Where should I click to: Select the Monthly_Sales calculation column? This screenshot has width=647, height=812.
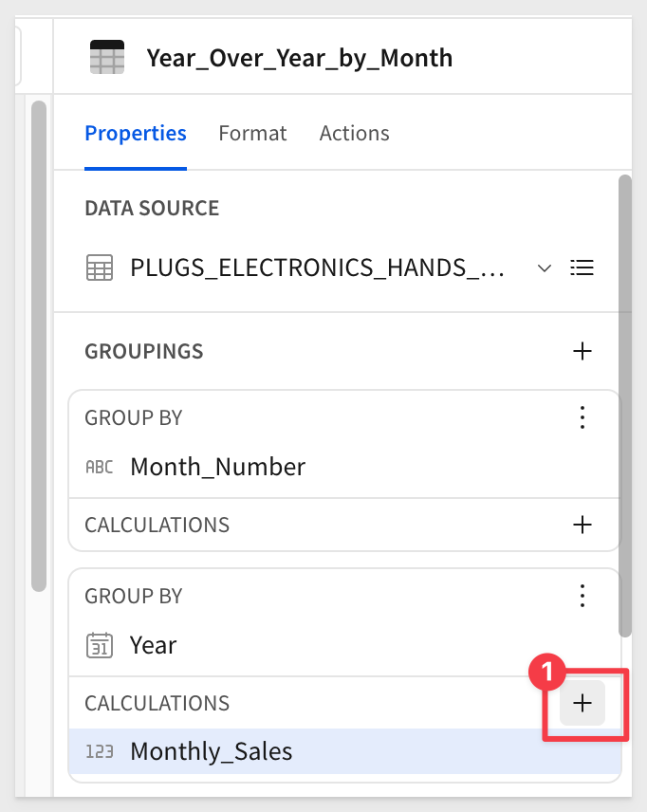(212, 752)
